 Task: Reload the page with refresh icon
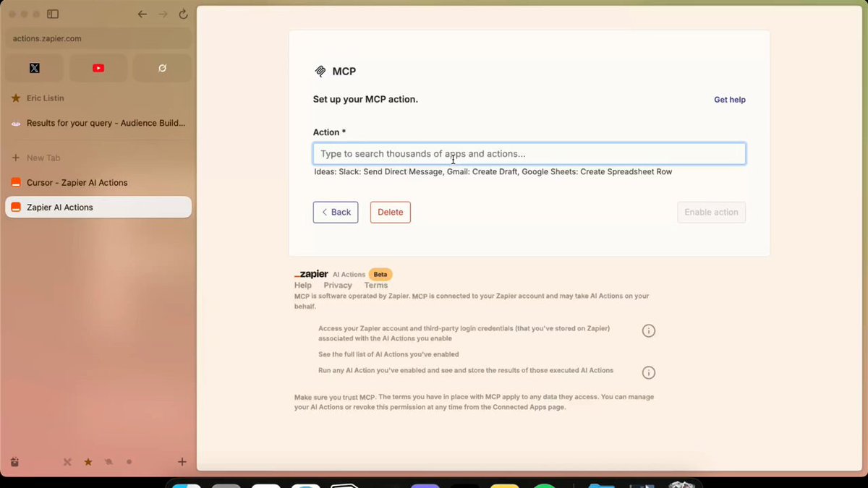click(x=183, y=14)
